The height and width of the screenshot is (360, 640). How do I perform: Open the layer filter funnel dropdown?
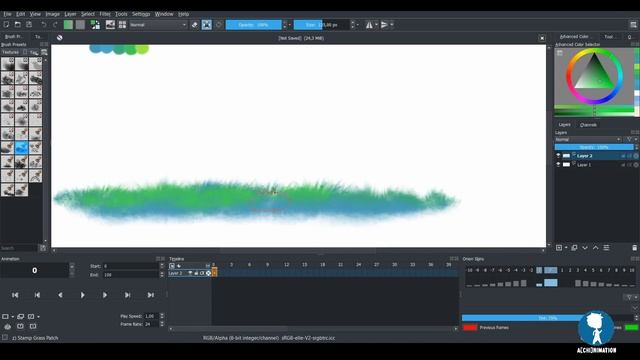[x=631, y=140]
